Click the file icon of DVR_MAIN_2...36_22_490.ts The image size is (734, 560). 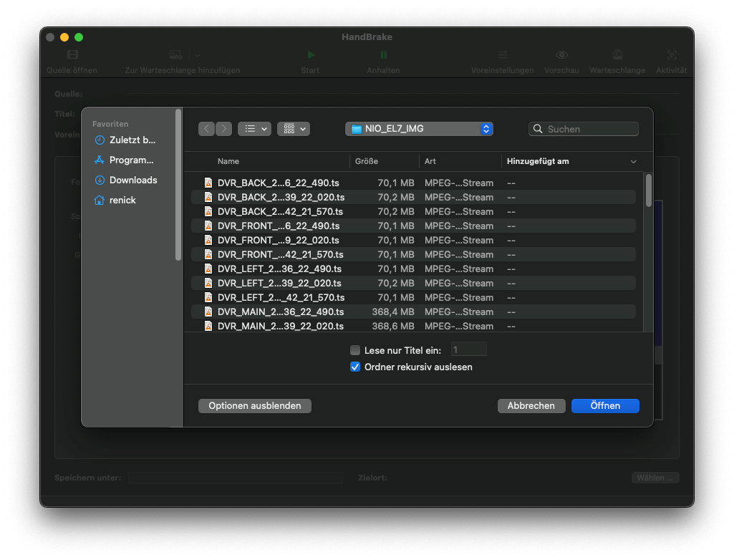208,312
